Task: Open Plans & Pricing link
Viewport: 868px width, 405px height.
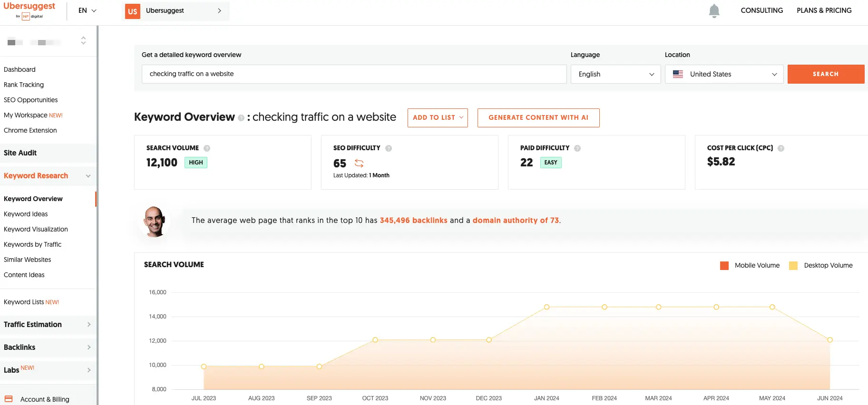Action: [x=824, y=10]
